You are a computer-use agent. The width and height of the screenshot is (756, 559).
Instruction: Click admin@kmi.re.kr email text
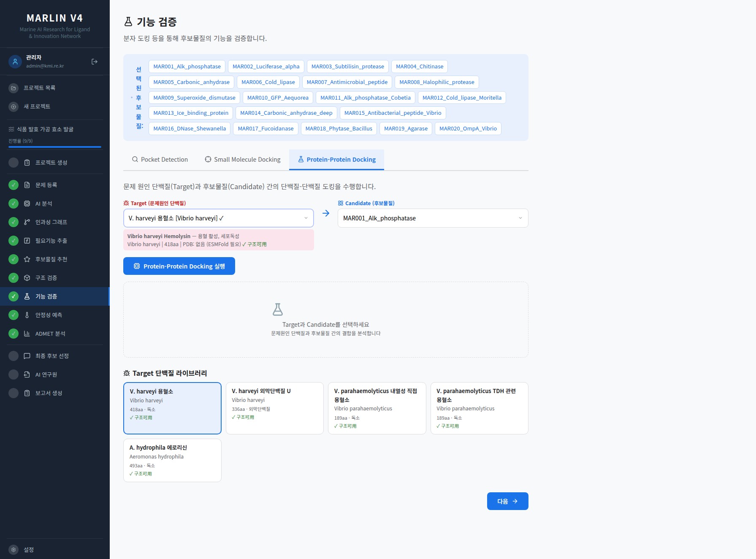point(45,66)
